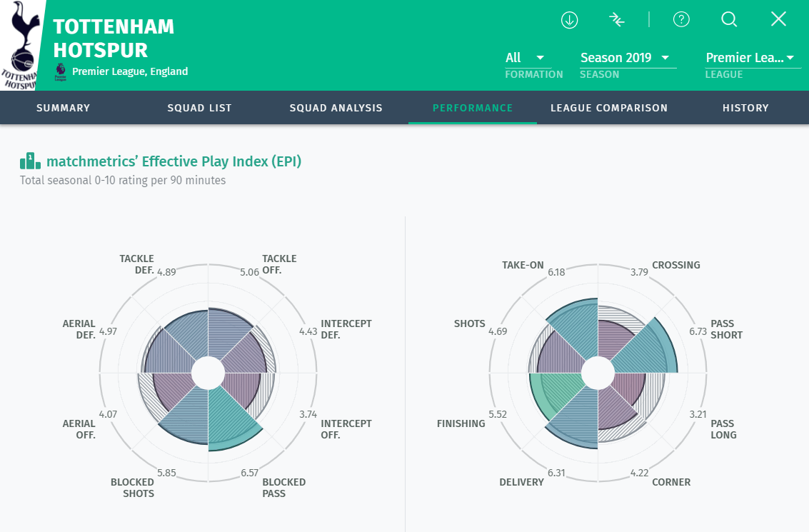Click the Corner label
The height and width of the screenshot is (532, 809).
tap(670, 482)
